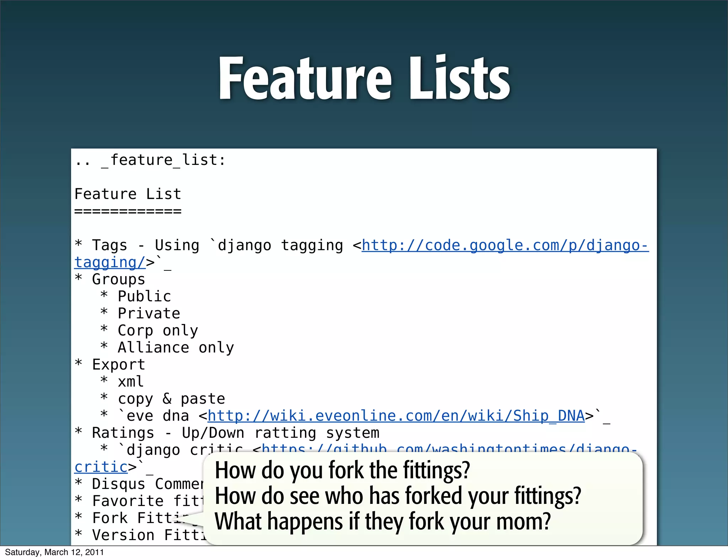Open the code.google.com django-tagging link
Viewport: 728px width, 560px height.
505,246
